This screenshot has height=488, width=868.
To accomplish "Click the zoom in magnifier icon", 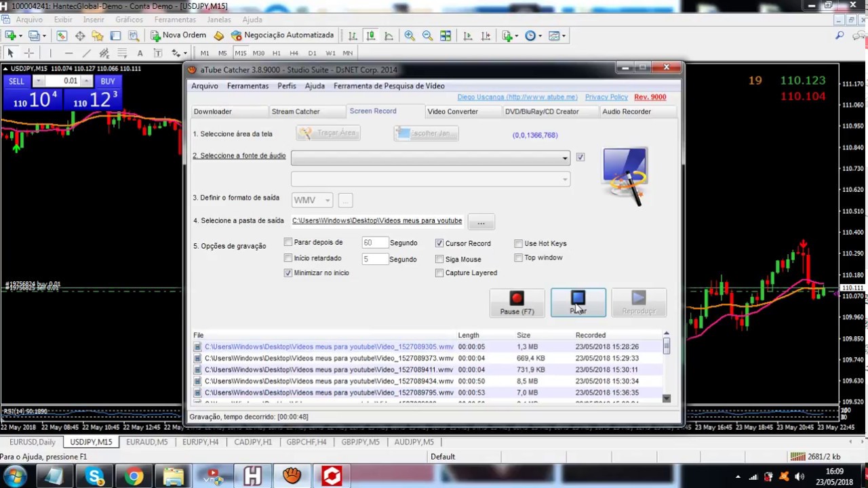I will click(x=410, y=35).
